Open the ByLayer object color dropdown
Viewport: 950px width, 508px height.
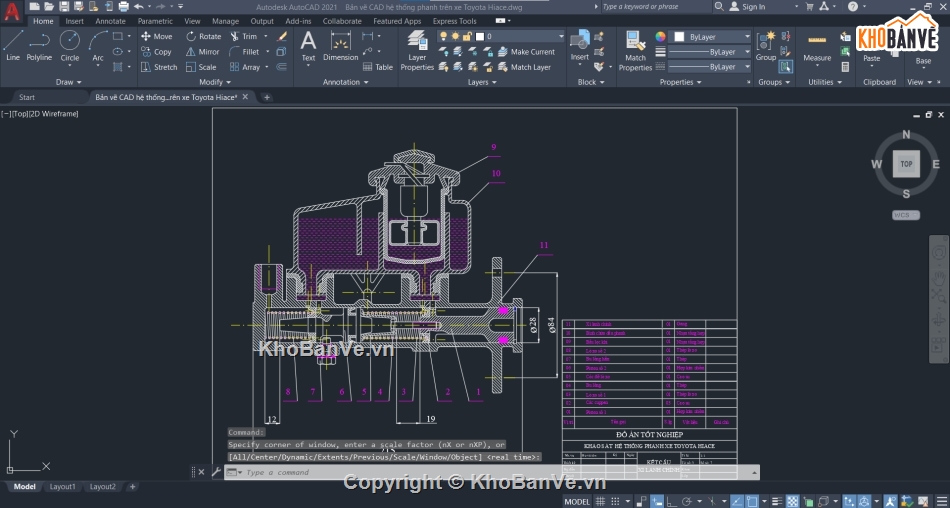[710, 36]
